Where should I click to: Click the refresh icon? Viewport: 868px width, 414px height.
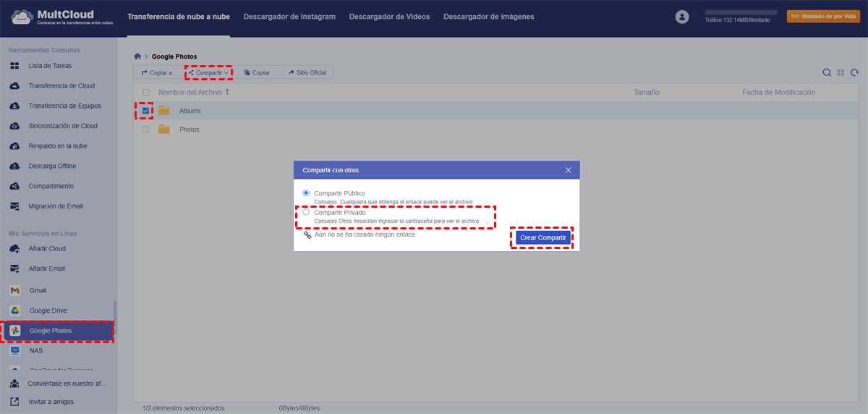point(854,72)
